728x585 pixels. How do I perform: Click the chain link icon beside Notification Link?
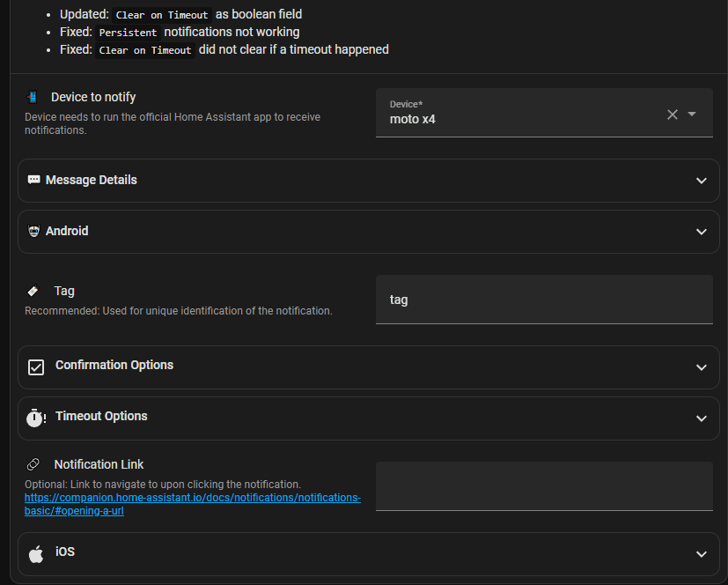coord(33,464)
